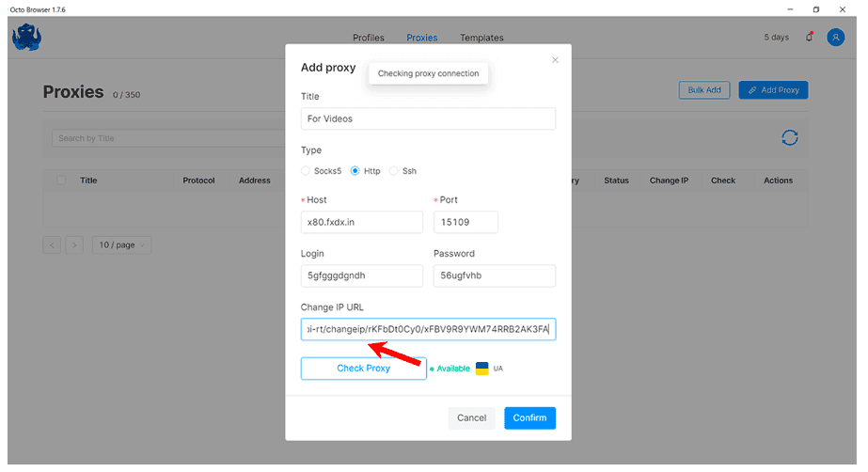
Task: Open the Templates tab
Action: point(481,38)
